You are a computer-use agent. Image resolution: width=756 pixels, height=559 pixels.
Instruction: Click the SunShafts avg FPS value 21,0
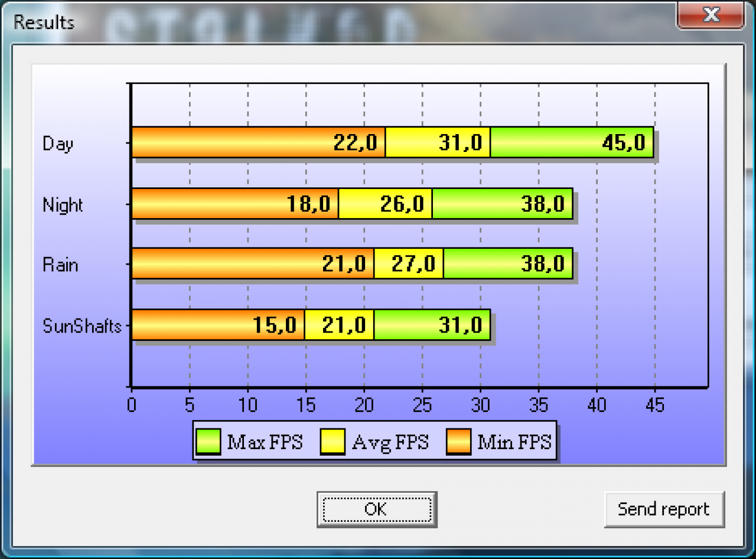tap(344, 325)
